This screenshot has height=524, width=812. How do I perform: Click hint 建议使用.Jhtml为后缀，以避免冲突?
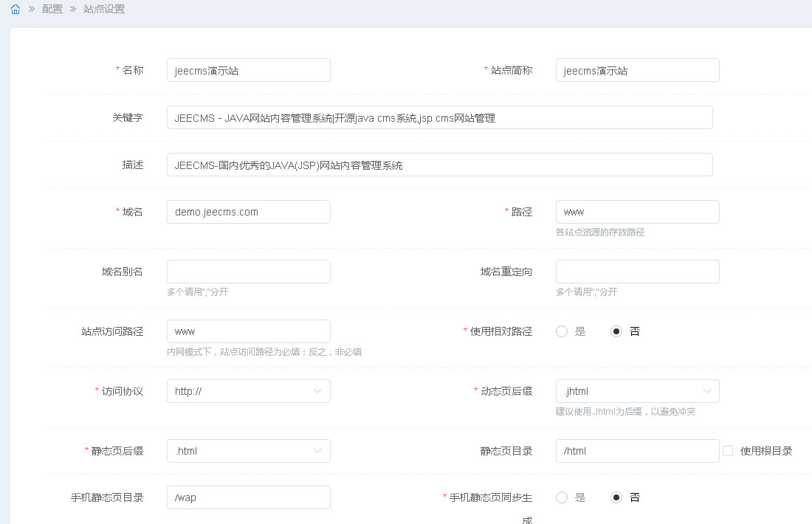pyautogui.click(x=625, y=411)
